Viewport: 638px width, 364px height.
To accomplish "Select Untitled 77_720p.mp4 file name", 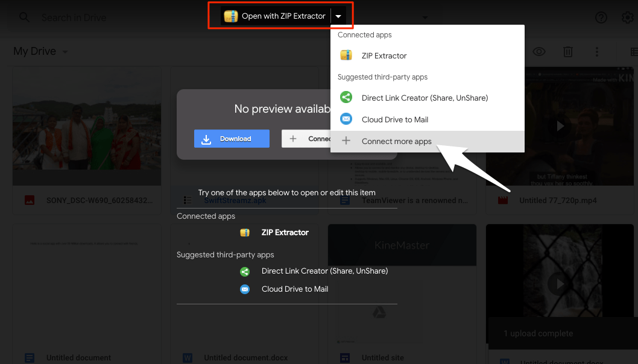I will point(558,201).
